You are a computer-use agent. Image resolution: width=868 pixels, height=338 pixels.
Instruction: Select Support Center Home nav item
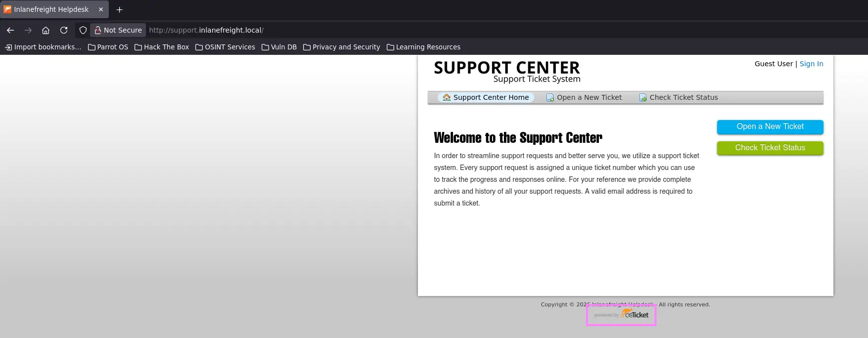coord(486,97)
